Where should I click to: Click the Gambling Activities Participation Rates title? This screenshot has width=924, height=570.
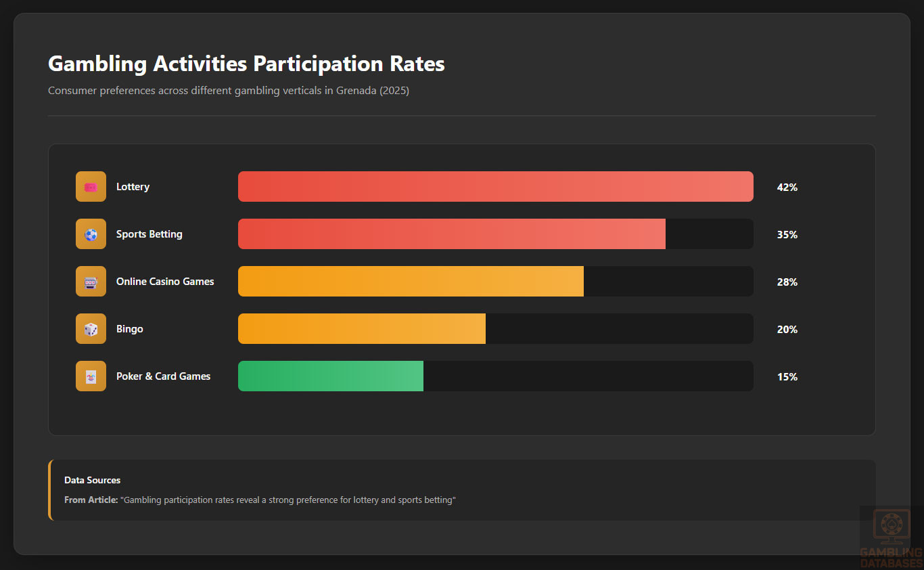pyautogui.click(x=246, y=64)
